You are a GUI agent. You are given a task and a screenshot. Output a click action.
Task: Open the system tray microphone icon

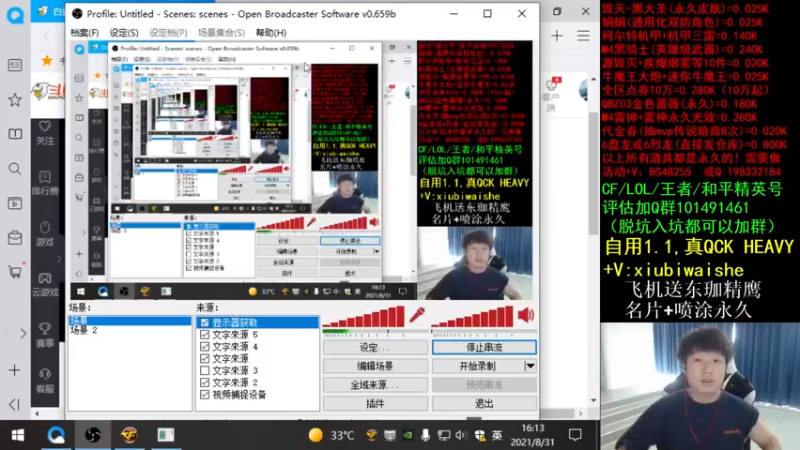coord(425,435)
